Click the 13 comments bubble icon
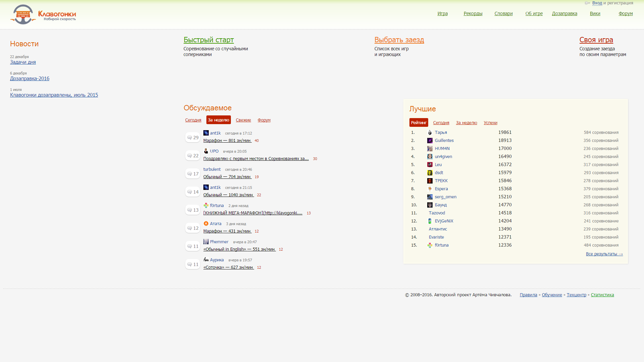Image resolution: width=644 pixels, height=362 pixels. pyautogui.click(x=190, y=210)
